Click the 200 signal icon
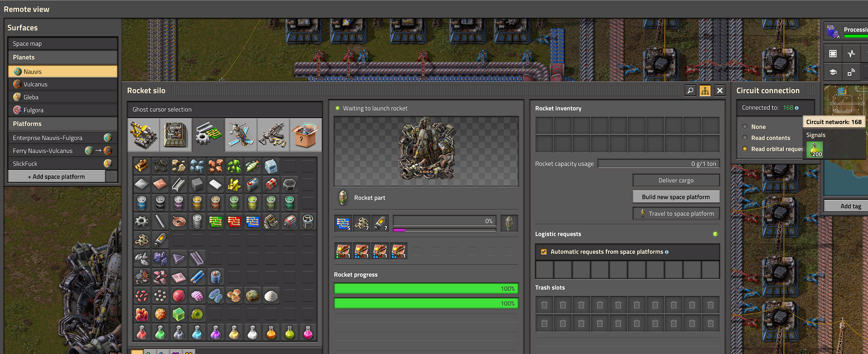Viewport: 868px width, 354px height. pos(815,150)
